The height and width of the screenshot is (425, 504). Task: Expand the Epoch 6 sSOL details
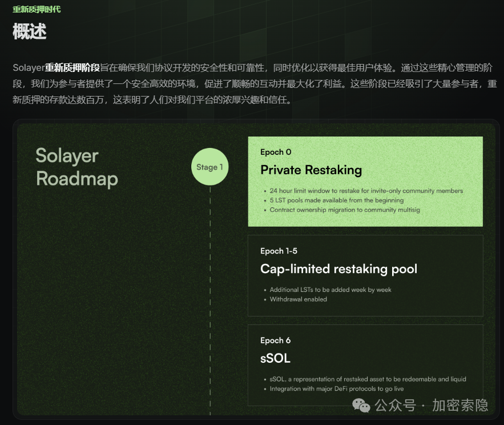coord(365,383)
